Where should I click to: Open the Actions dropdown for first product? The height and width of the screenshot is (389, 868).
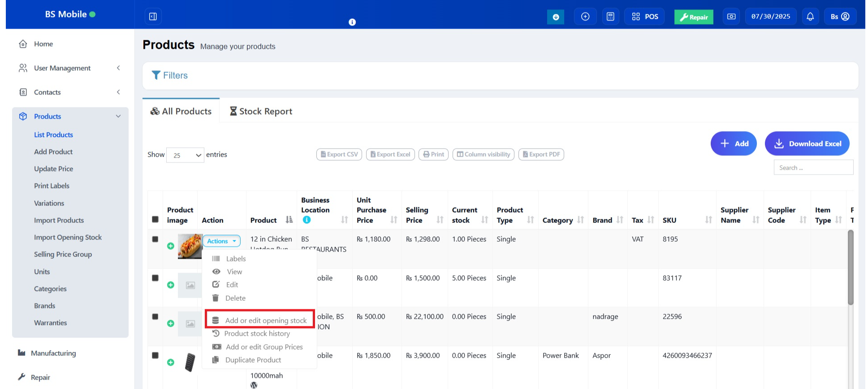pos(221,241)
